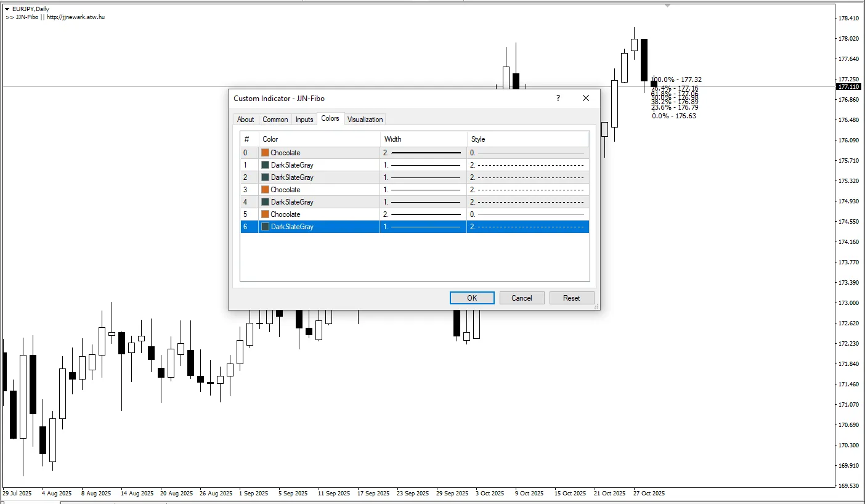Viewport: 865px width, 504px height.
Task: Click the Chocolate color swatch in row 3
Action: click(266, 190)
